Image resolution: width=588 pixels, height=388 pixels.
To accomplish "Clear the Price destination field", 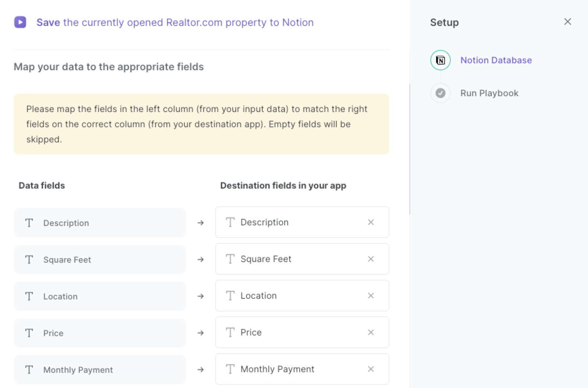I will click(x=371, y=333).
